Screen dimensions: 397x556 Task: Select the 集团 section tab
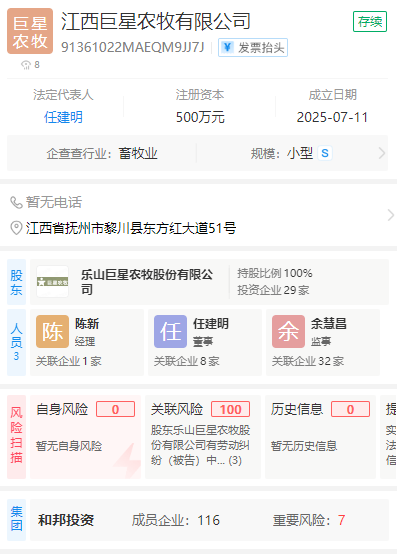16,520
